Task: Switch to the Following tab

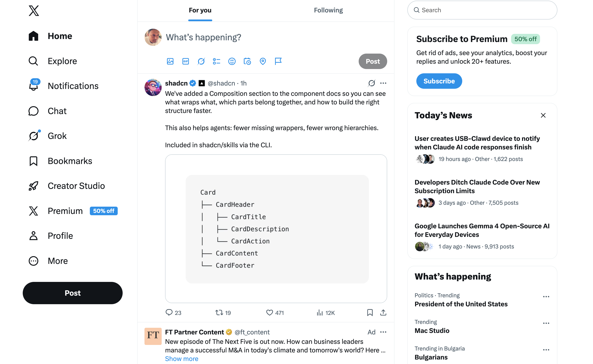Action: (328, 10)
